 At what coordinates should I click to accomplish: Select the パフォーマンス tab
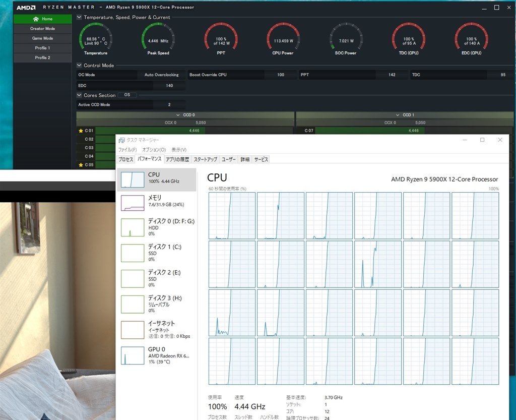[149, 159]
